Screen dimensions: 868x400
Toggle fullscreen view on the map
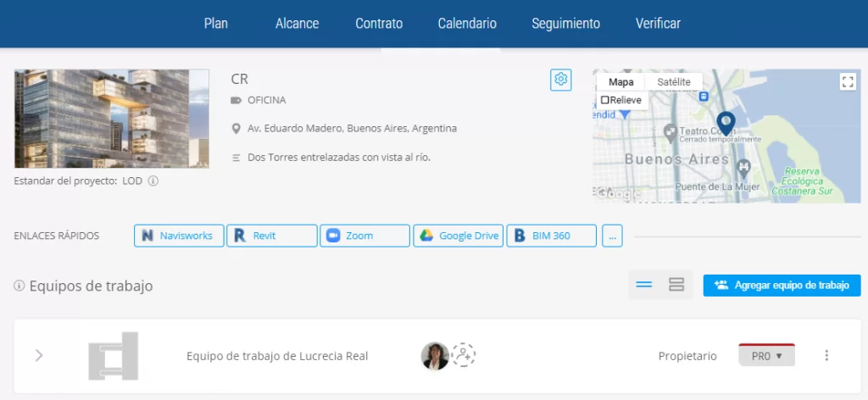coord(847,81)
